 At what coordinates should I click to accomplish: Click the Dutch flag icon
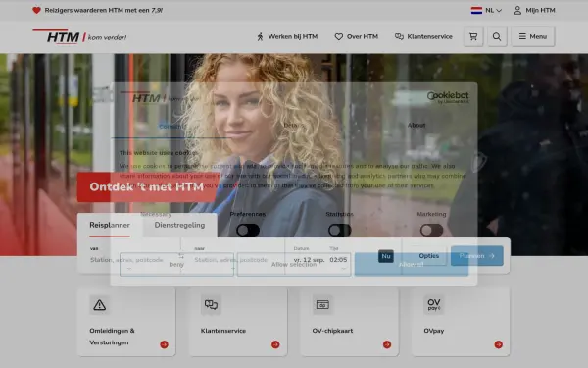[x=476, y=10]
